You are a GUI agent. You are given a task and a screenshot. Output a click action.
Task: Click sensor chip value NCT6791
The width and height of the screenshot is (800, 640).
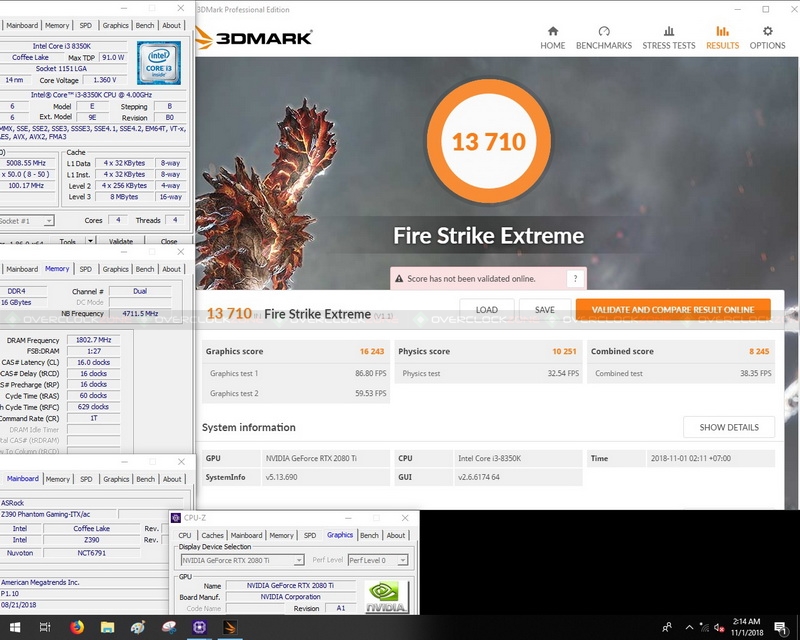point(92,553)
